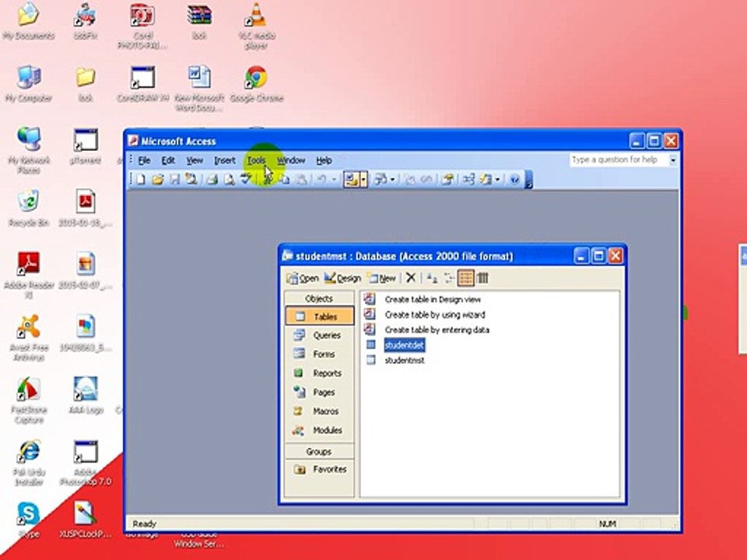Click the My Computer desktop icon
This screenshot has width=747, height=560.
[29, 78]
